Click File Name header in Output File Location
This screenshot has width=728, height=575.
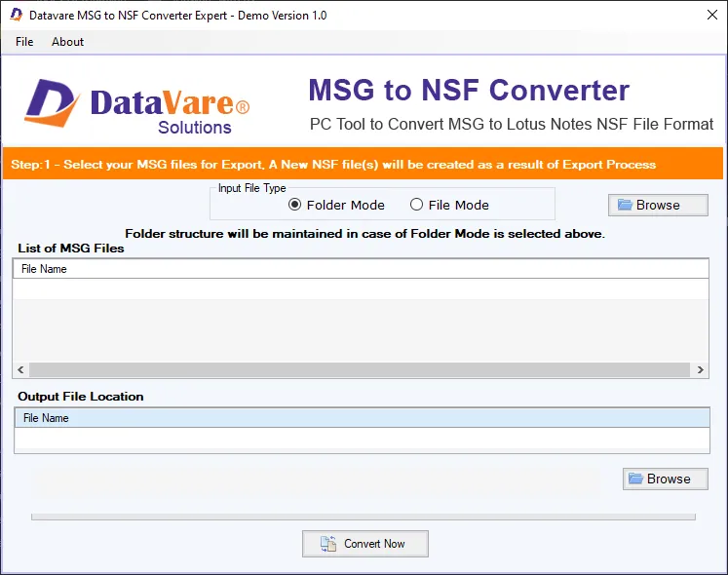pyautogui.click(x=362, y=417)
